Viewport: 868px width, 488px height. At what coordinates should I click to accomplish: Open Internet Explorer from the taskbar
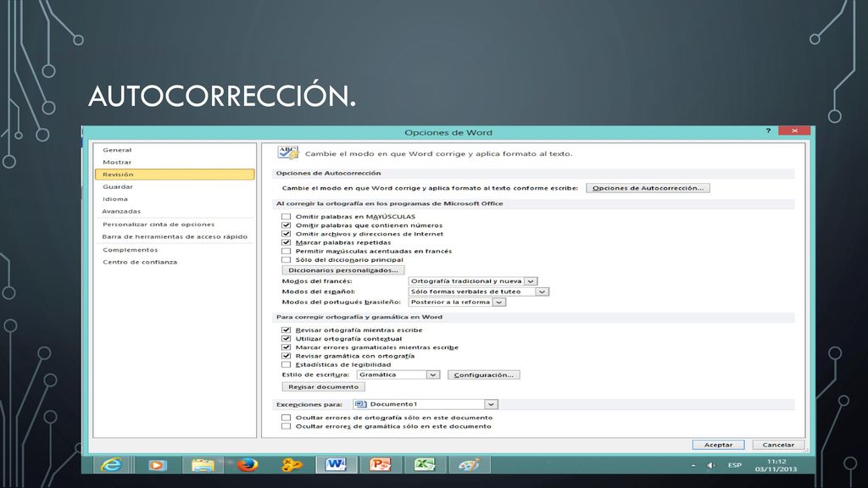point(112,465)
